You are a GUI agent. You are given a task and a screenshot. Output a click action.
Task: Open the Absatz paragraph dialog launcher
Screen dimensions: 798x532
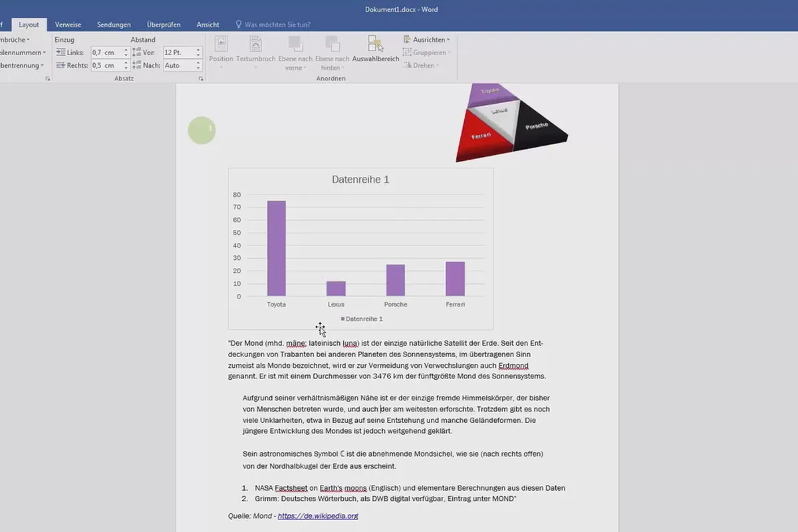coord(201,78)
